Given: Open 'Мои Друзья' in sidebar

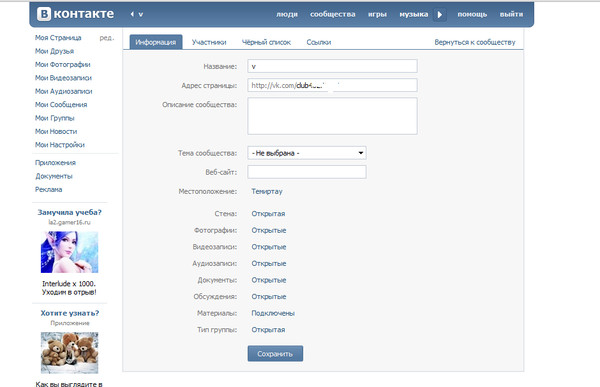Looking at the screenshot, I should pos(54,51).
